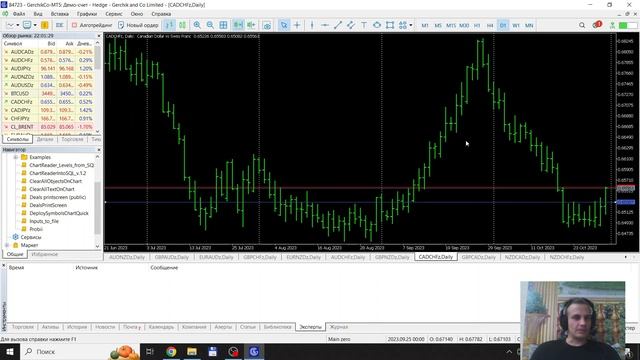This screenshot has height=360, width=640.
Task: Select the equidistant channel tool
Action: coord(351,25)
